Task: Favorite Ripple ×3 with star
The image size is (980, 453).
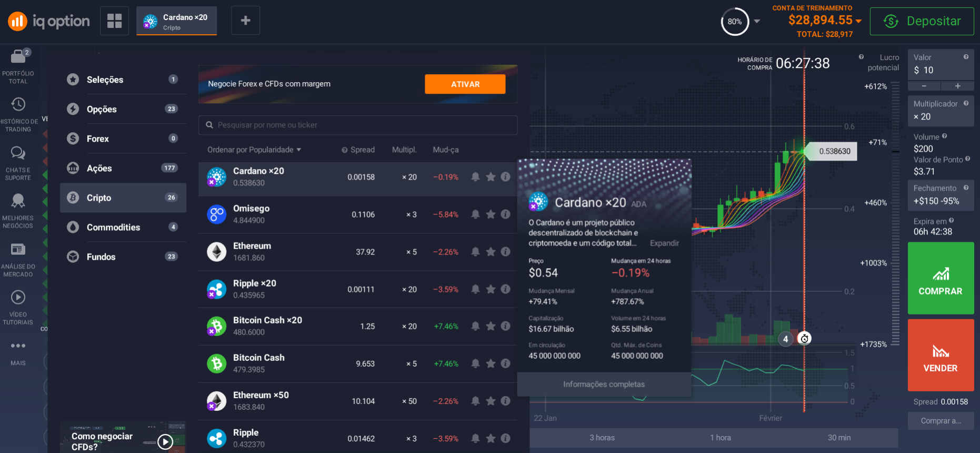Action: point(491,438)
